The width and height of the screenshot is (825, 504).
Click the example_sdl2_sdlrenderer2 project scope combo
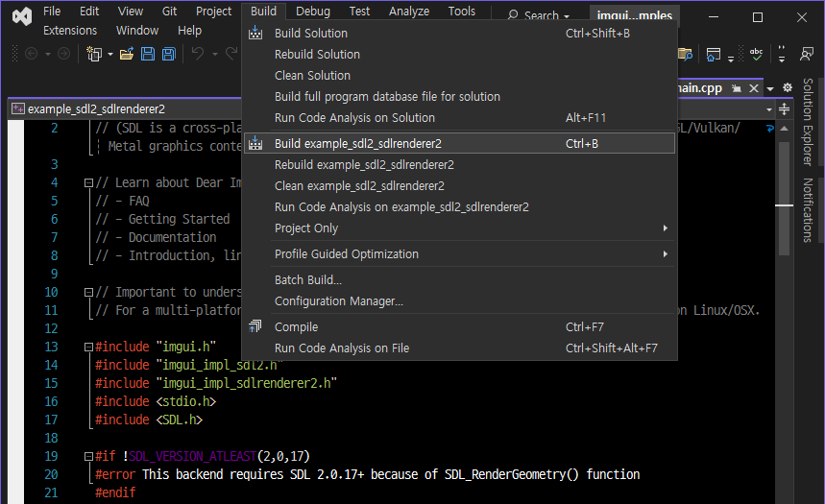coord(126,108)
